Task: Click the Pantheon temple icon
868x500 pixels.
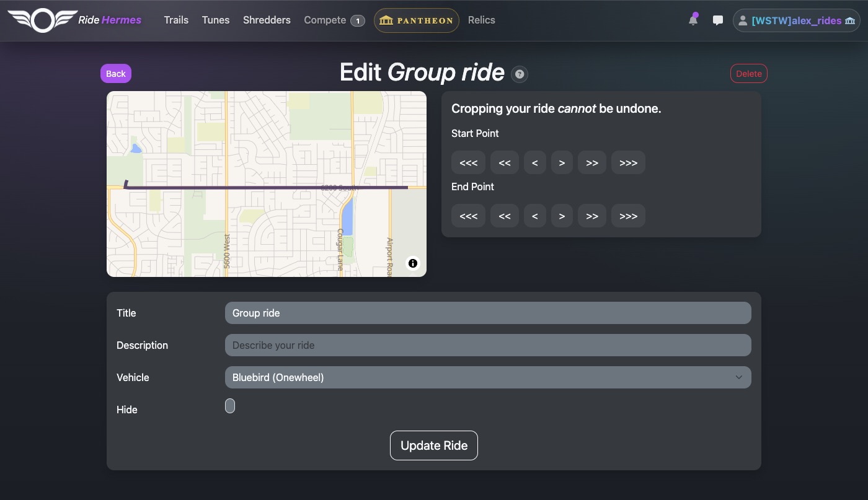Action: point(386,20)
